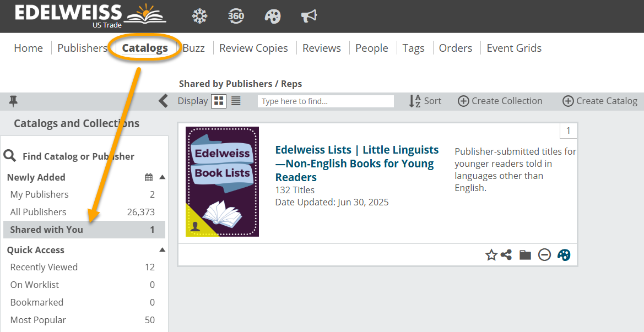
Task: Click the minus-circle remove icon on catalog card
Action: tap(545, 255)
